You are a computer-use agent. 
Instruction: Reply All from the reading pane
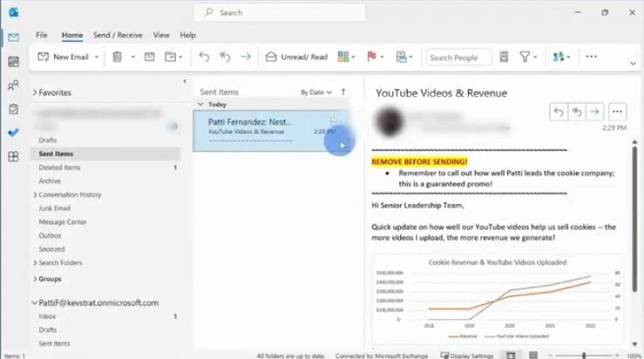pyautogui.click(x=577, y=112)
